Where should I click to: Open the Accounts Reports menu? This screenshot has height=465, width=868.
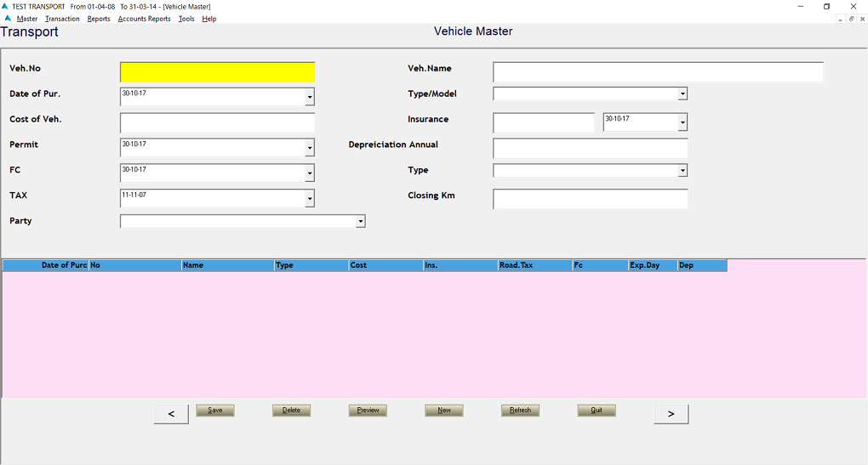tap(144, 19)
